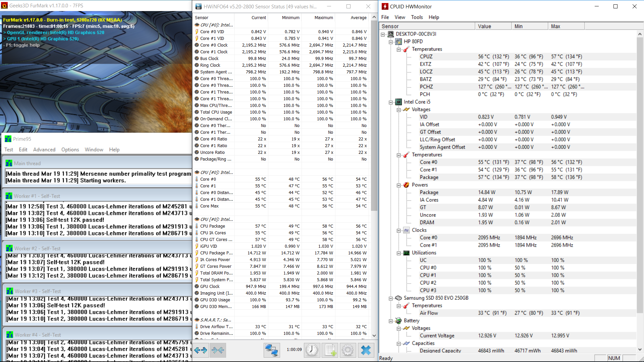This screenshot has width=644, height=362.
Task: Click Powers flame icon under Intel Core i5
Action: pyautogui.click(x=407, y=185)
